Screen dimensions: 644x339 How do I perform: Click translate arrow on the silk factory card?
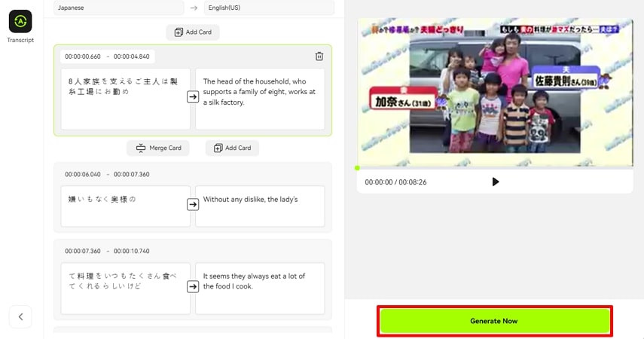[x=193, y=97]
